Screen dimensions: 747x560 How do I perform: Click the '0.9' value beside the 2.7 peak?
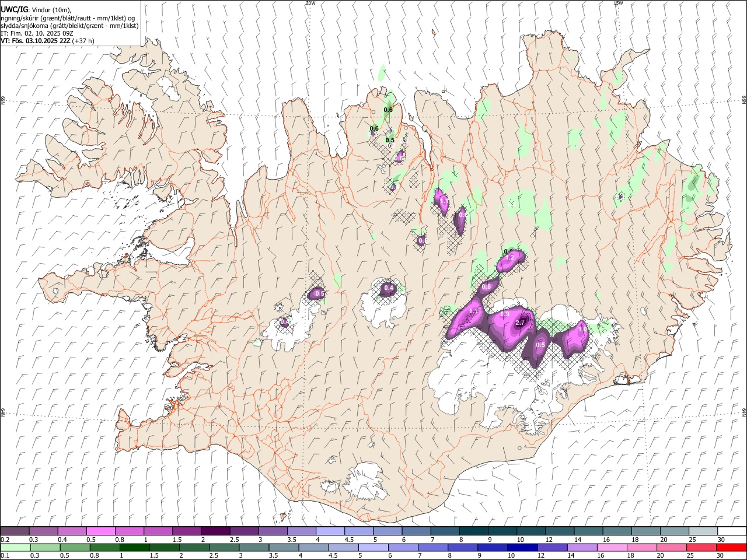pyautogui.click(x=505, y=314)
